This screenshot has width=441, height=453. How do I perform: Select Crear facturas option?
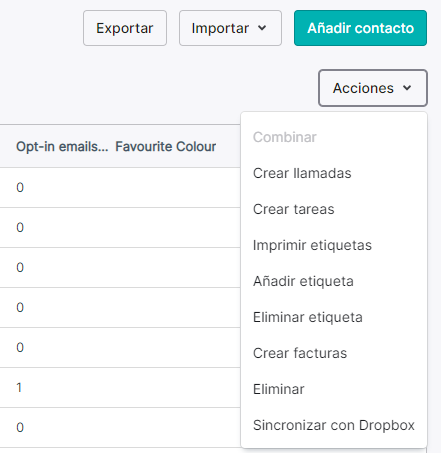click(x=300, y=353)
